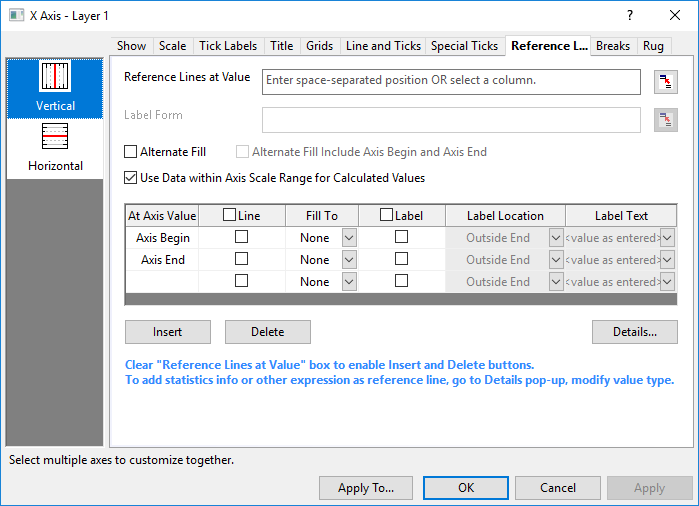The image size is (699, 506).
Task: Open Fill To dropdown for Axis Begin
Action: click(349, 238)
